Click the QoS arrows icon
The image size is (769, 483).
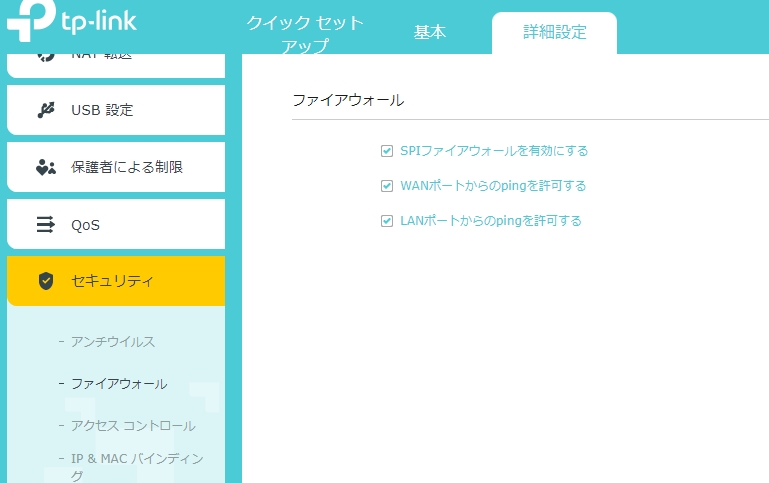(46, 225)
